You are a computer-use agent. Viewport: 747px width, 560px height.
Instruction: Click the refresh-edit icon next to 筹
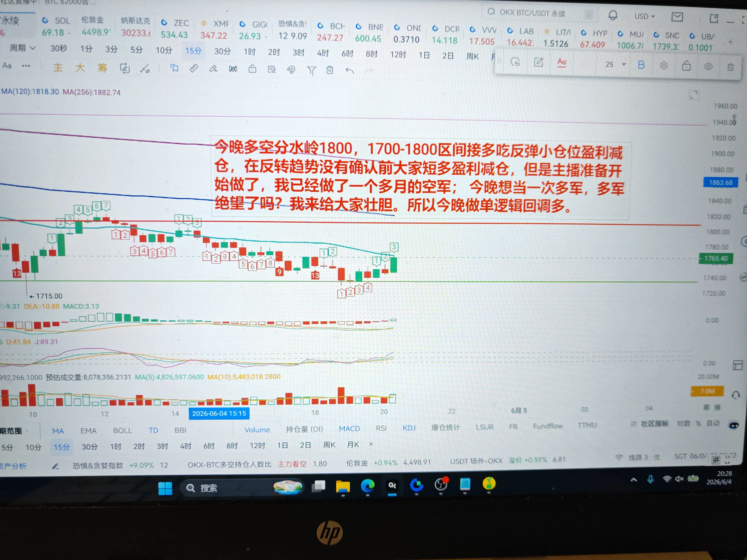tap(125, 69)
